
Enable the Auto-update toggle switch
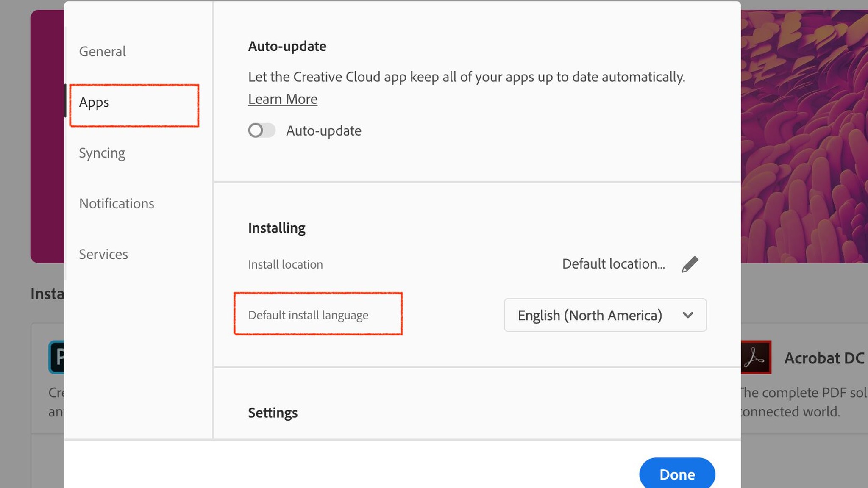[262, 130]
